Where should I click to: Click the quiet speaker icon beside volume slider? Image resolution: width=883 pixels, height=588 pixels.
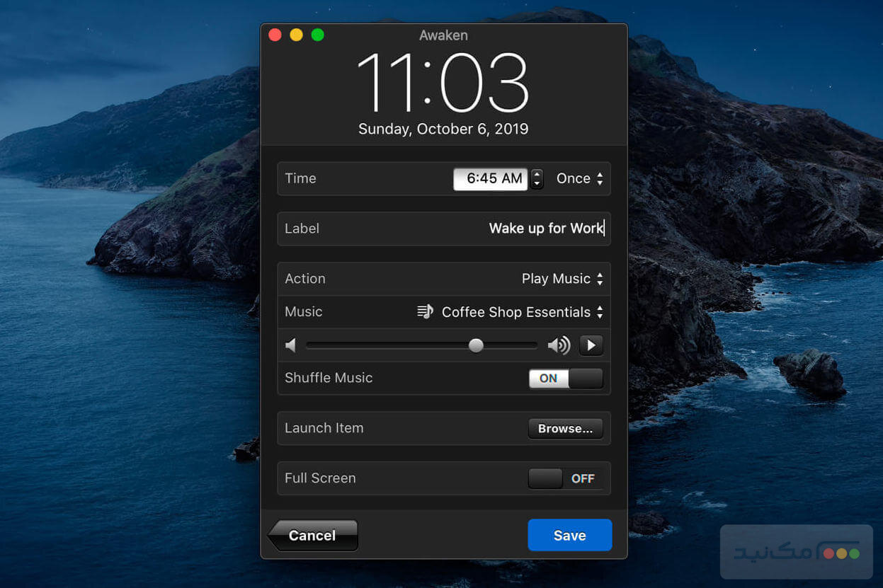click(290, 345)
